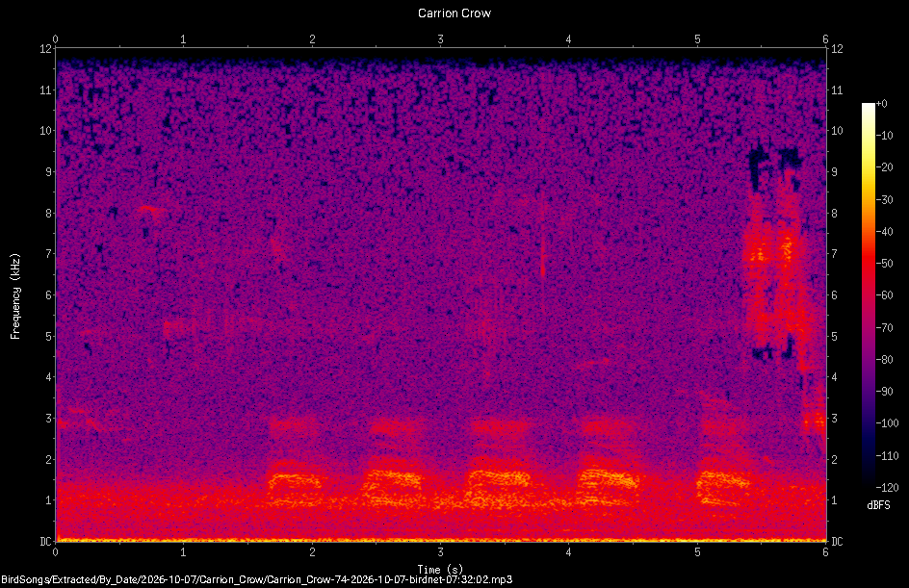Click "6" on the bottom time axis
Viewport: 909px width, 588px height.
pos(825,552)
